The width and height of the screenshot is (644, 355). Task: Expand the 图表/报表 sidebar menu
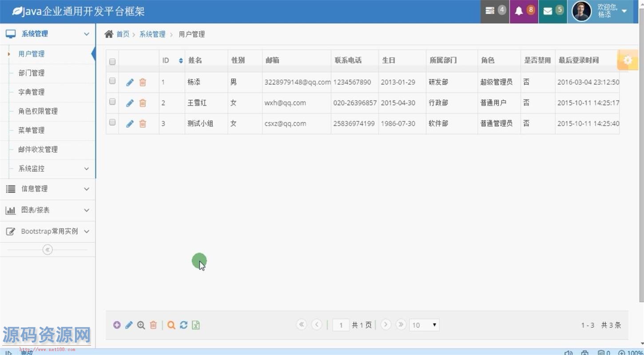pyautogui.click(x=48, y=210)
